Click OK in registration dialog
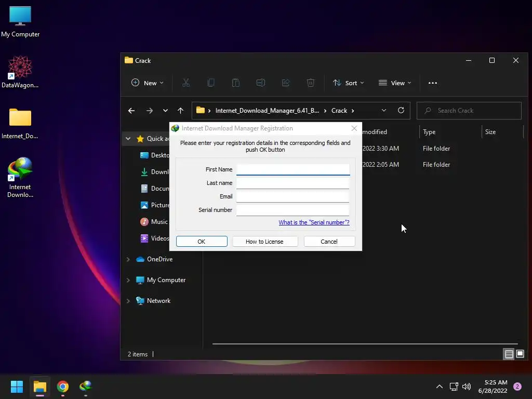This screenshot has width=532, height=399. [x=202, y=241]
